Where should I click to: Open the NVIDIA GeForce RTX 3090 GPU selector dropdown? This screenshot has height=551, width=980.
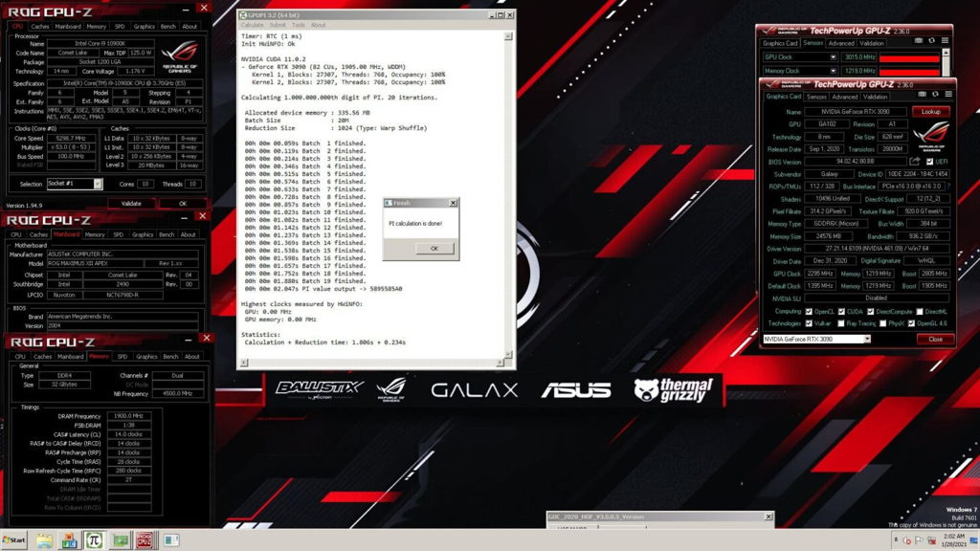coord(867,339)
